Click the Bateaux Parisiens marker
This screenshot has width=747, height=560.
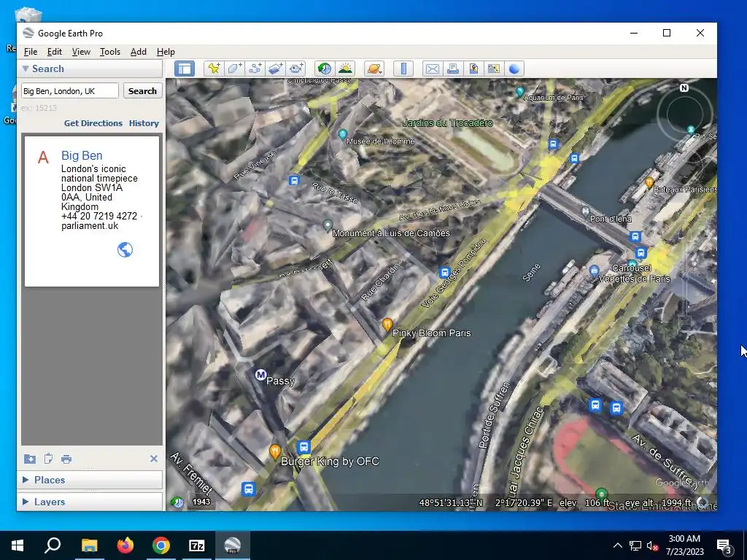pos(649,182)
